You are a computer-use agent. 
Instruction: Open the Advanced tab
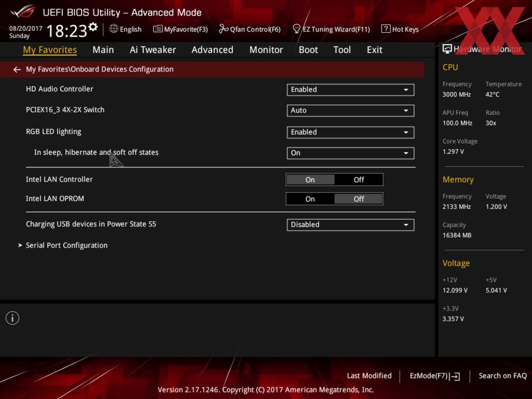(x=212, y=50)
